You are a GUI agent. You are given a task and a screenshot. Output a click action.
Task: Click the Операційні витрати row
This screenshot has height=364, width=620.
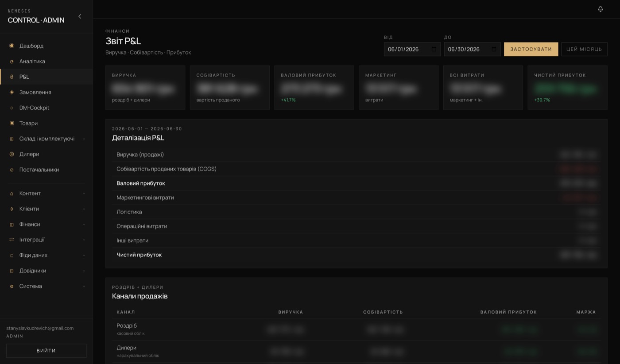pos(356,226)
